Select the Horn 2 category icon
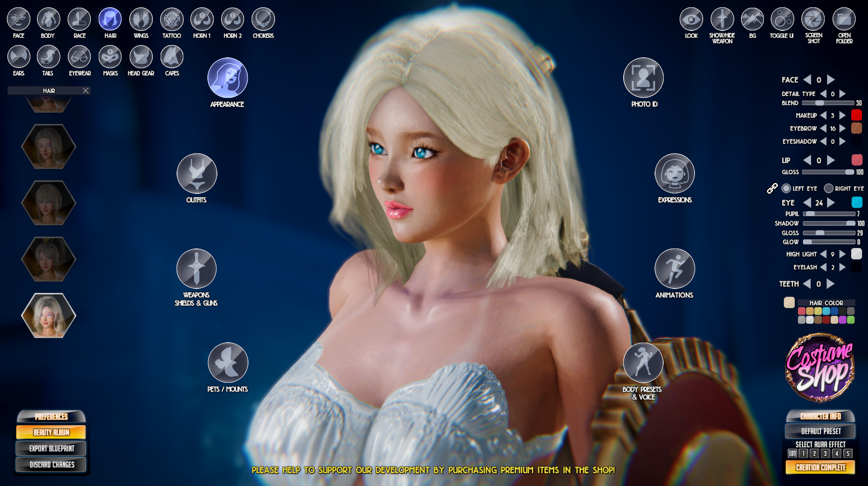 pos(232,20)
